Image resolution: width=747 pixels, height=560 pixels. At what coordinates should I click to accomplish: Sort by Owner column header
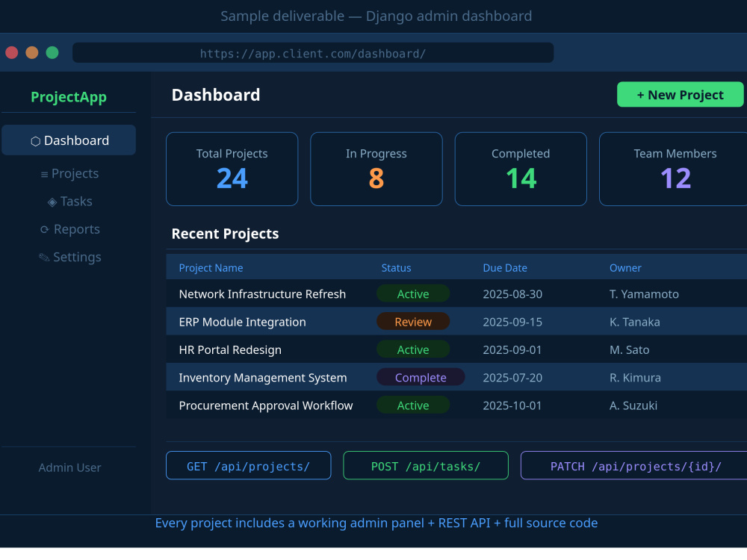625,268
